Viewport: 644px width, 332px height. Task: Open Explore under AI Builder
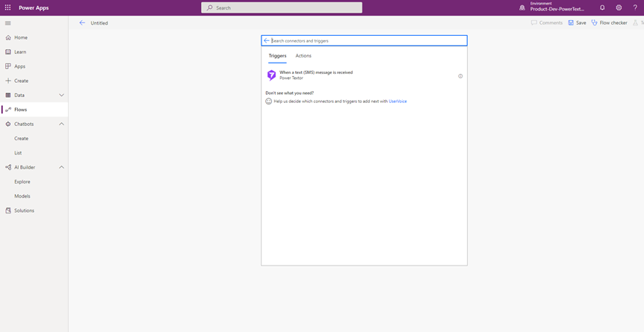click(x=22, y=182)
